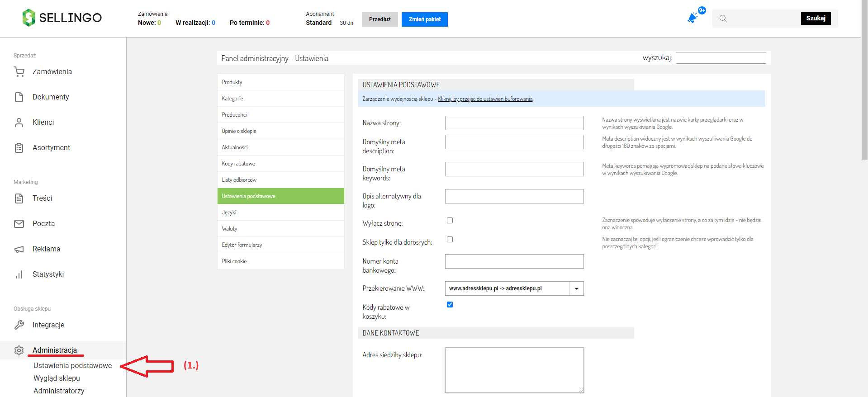The image size is (868, 397).
Task: Click the Statystyki bar chart icon
Action: 19,274
